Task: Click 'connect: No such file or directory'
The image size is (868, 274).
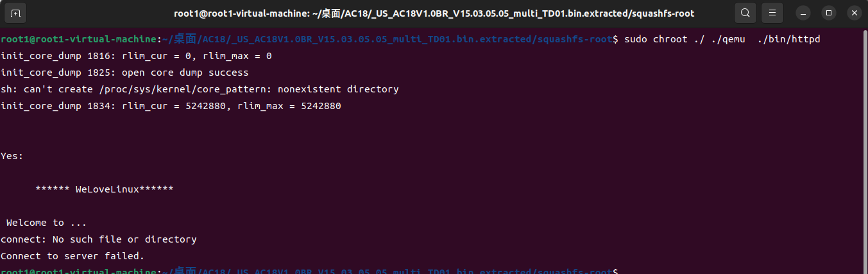Action: 99,239
